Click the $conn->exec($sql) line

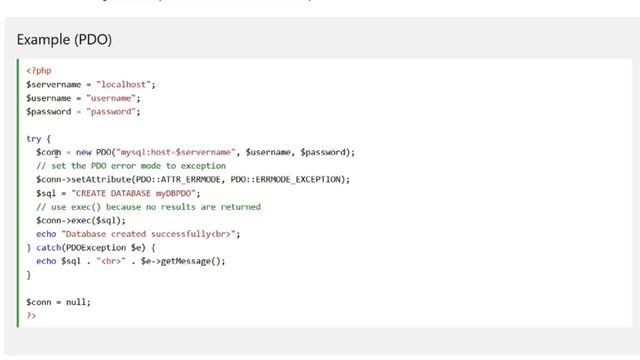tap(81, 220)
